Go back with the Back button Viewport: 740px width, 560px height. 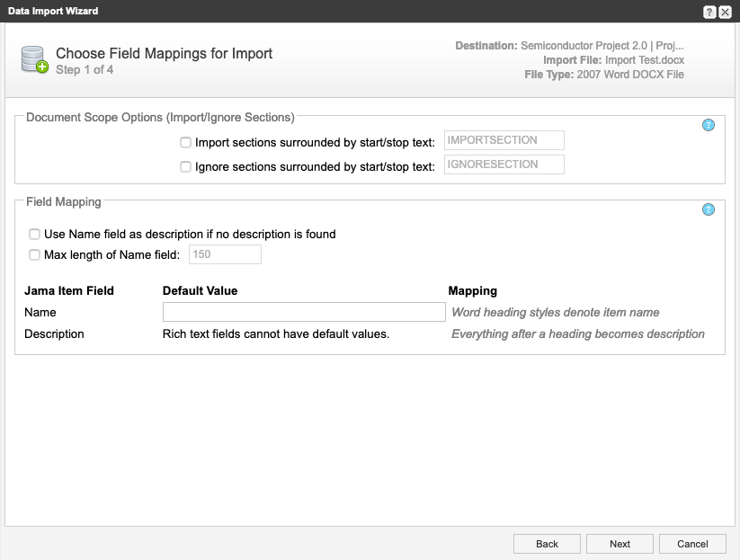547,544
